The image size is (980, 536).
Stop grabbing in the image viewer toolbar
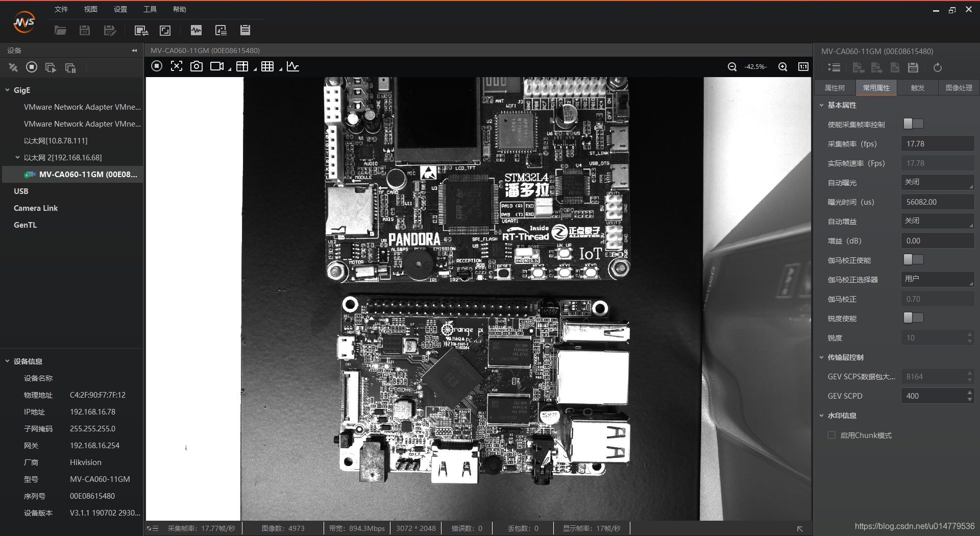(x=157, y=66)
